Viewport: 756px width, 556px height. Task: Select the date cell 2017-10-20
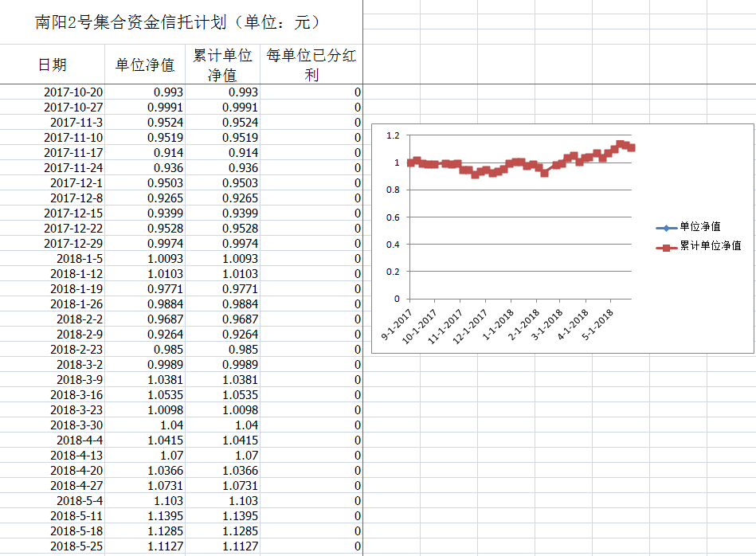[x=73, y=92]
